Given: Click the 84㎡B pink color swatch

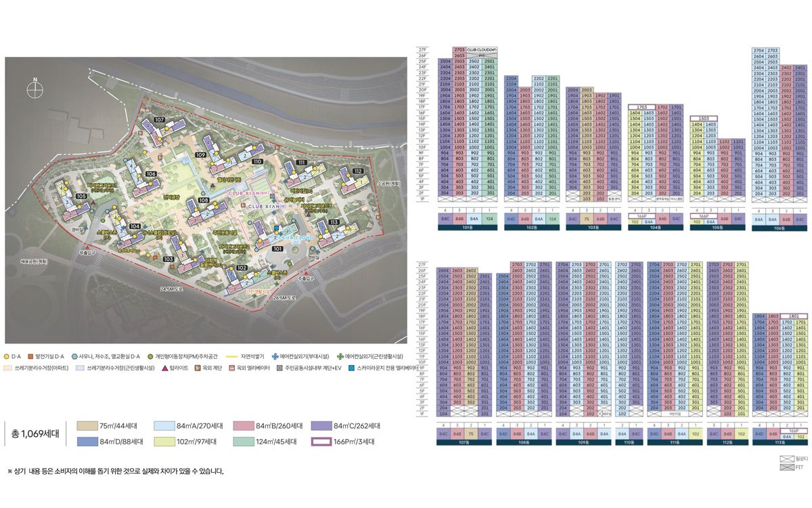Looking at the screenshot, I should point(243,426).
